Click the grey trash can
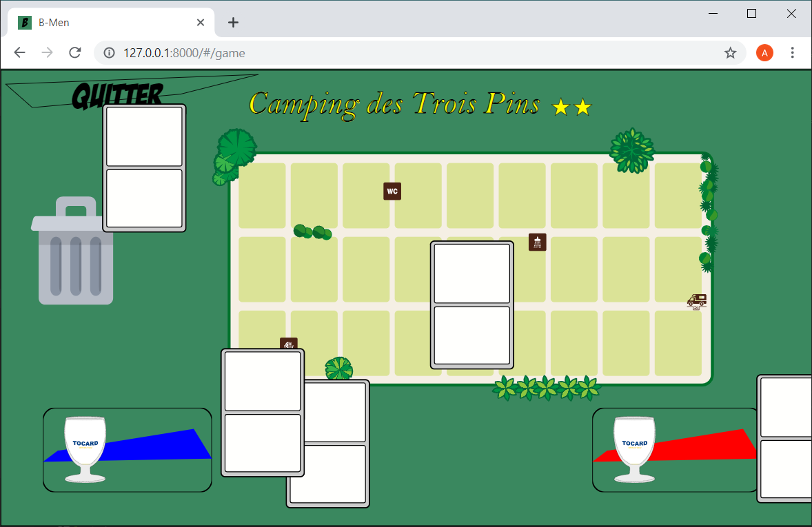812x527 pixels. click(72, 251)
